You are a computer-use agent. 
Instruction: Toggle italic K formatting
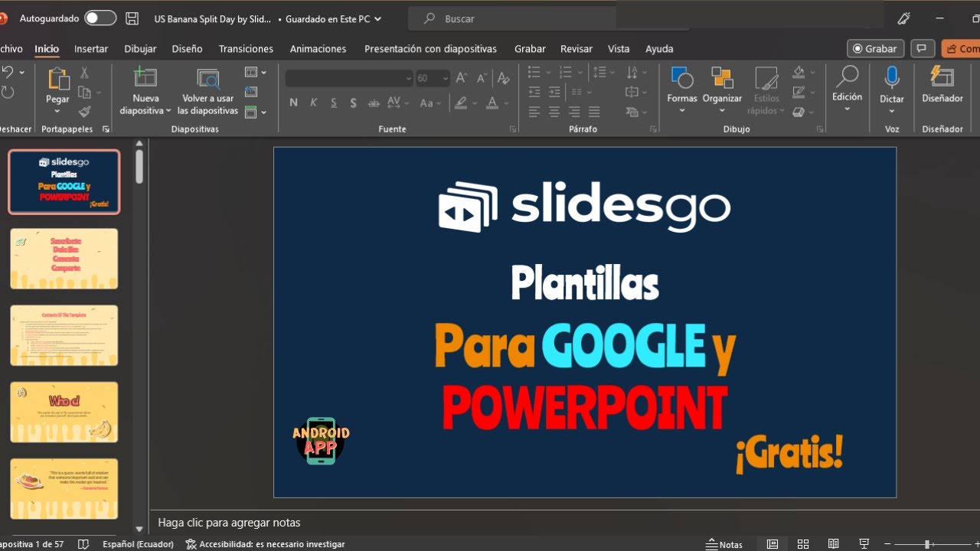tap(313, 103)
